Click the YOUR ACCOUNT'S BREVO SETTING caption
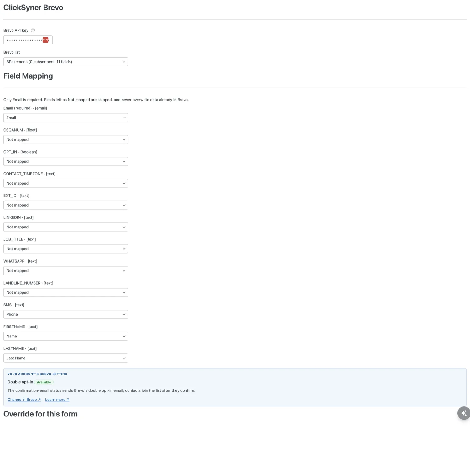Viewport: 470px width, 476px height. point(37,374)
